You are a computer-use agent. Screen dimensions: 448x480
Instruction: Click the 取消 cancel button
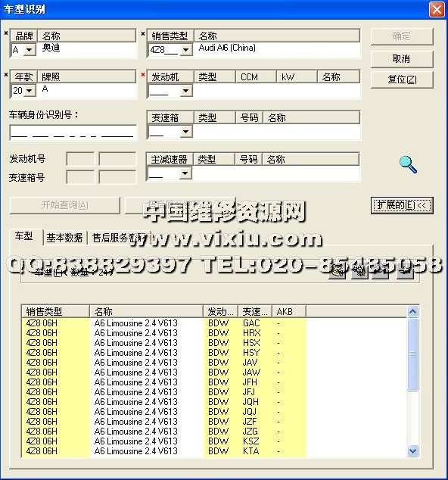pyautogui.click(x=402, y=58)
